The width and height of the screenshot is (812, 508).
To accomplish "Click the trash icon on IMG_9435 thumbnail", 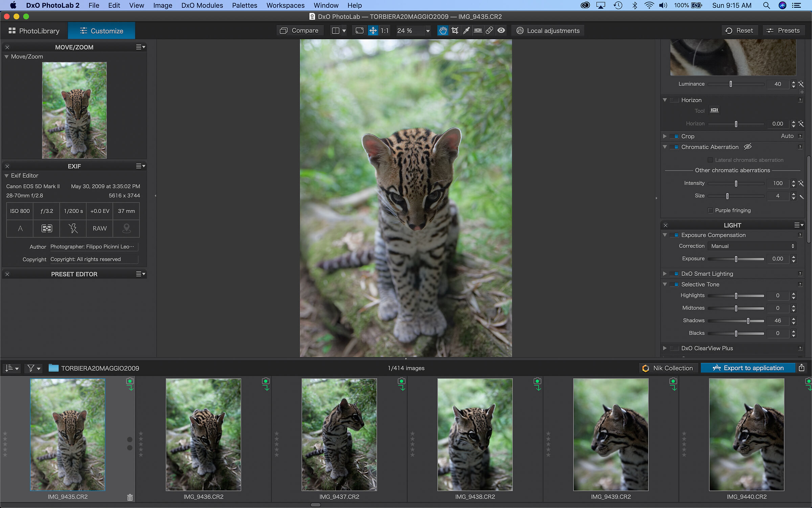I will pyautogui.click(x=130, y=497).
